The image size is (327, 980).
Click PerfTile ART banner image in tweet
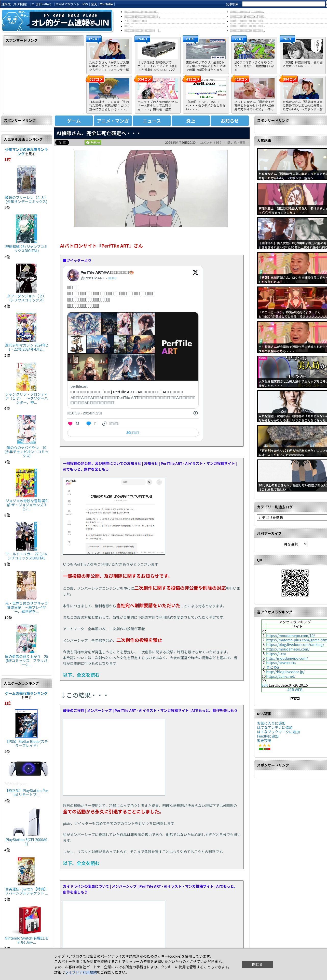pos(133,346)
